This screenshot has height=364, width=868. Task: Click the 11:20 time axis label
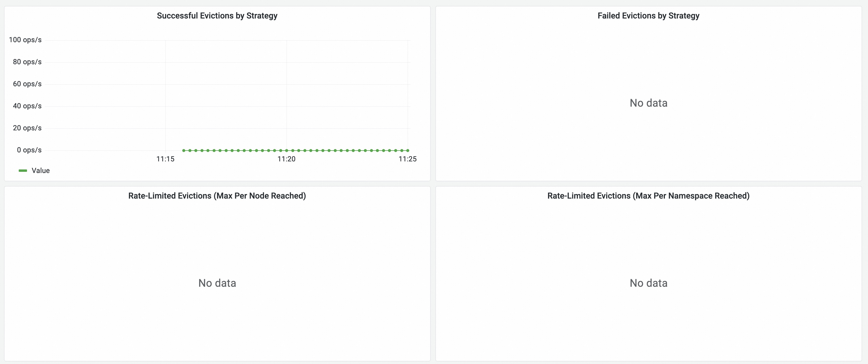286,159
